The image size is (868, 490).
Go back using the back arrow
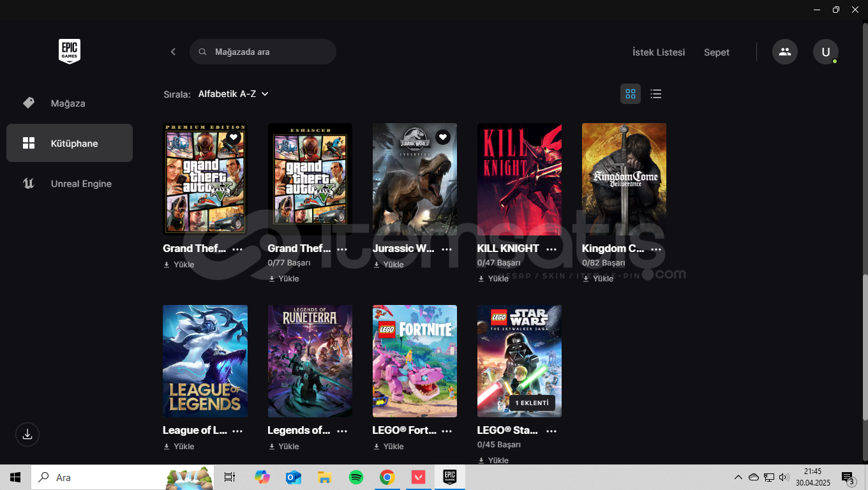click(x=173, y=52)
